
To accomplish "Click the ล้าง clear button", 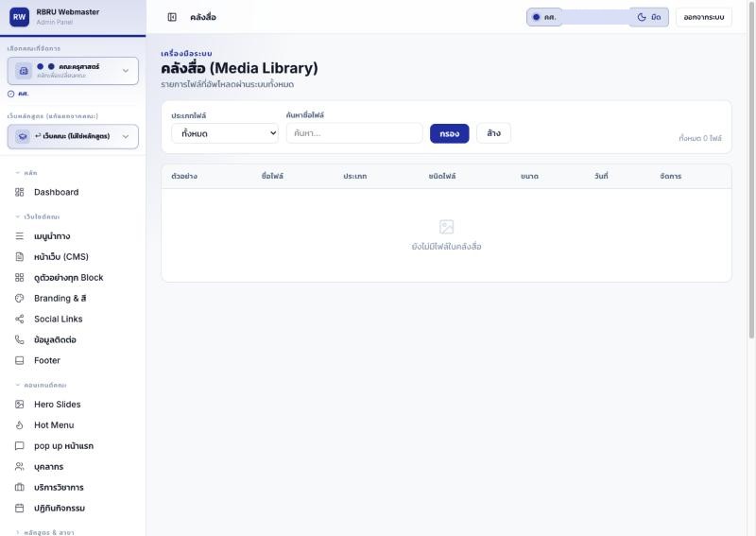I will click(x=493, y=133).
